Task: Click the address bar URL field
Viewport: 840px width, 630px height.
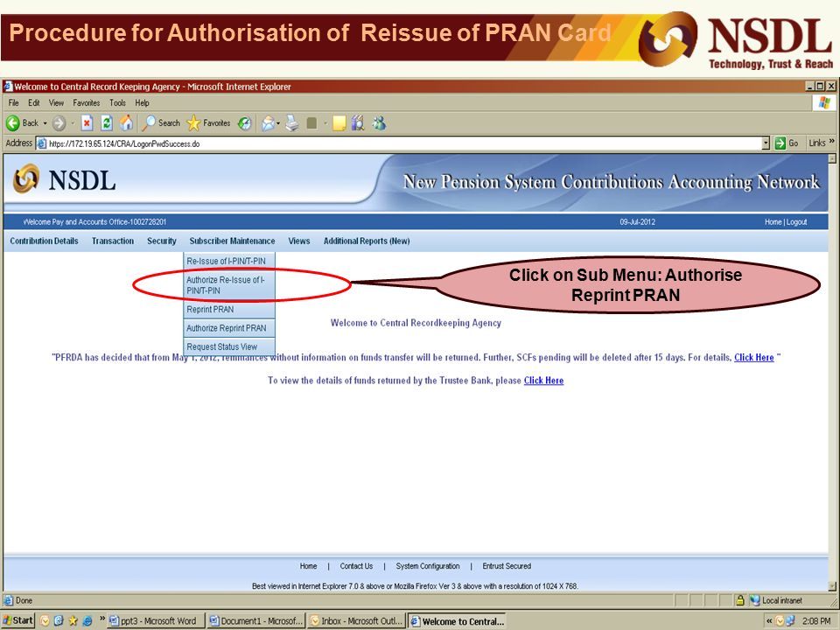Action: point(400,143)
